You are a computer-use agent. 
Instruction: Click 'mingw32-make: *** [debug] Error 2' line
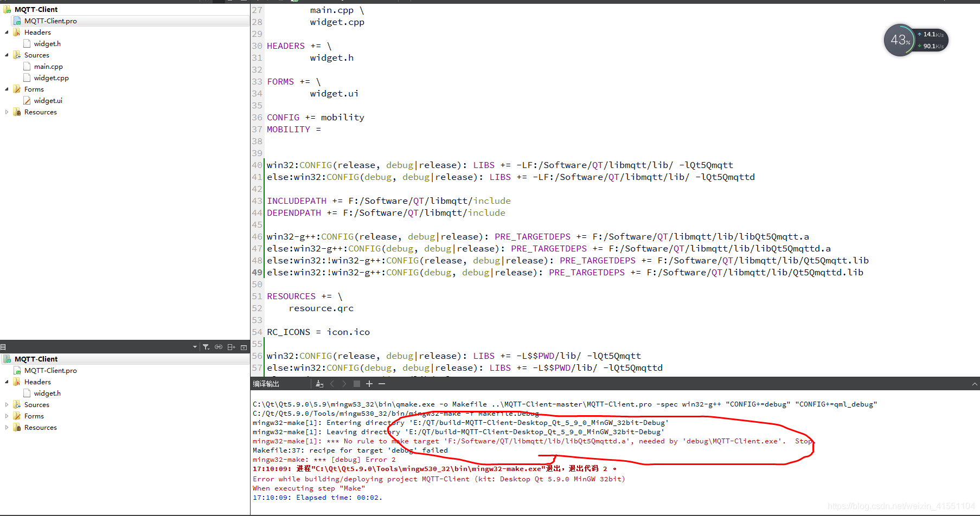coord(324,460)
